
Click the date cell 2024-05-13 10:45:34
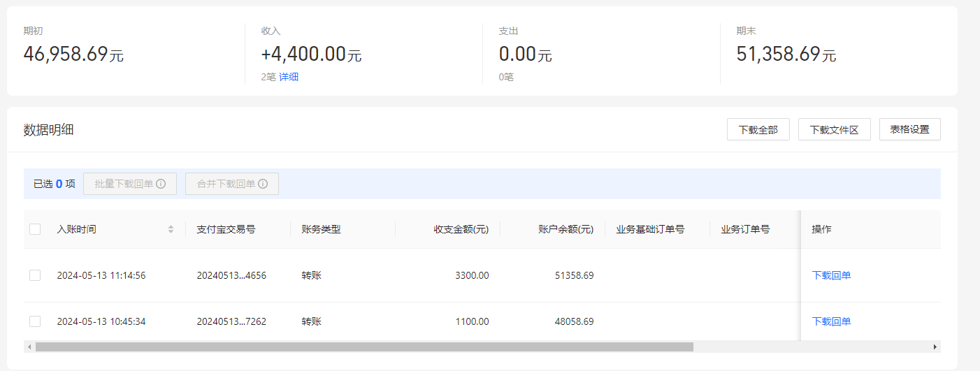(x=101, y=321)
